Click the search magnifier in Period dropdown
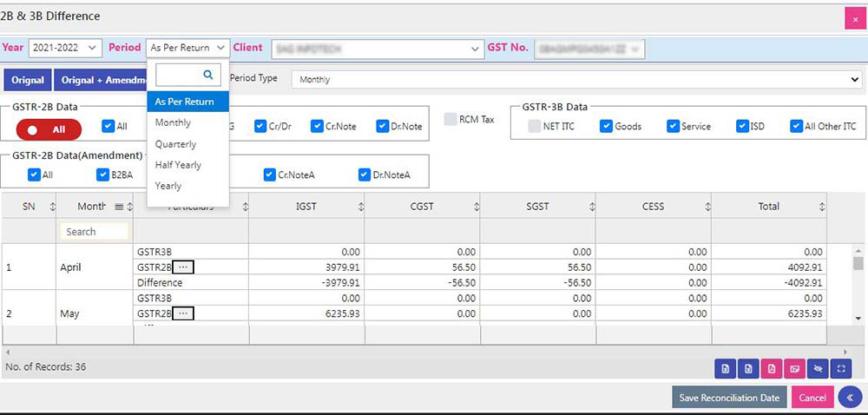The height and width of the screenshot is (415, 868). pos(208,75)
